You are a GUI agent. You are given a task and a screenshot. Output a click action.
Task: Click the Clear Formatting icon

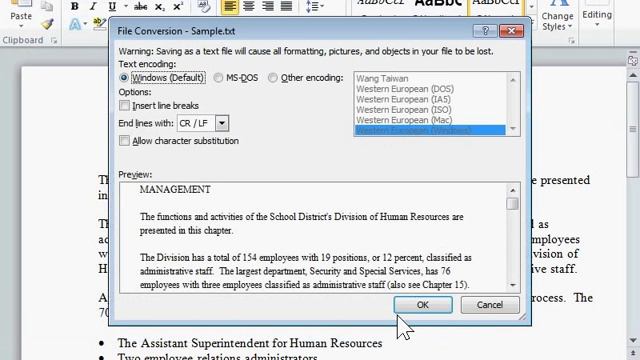(x=204, y=6)
